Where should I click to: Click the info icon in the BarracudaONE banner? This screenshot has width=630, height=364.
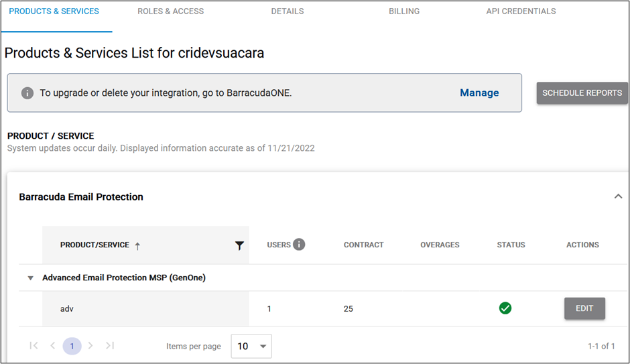click(x=27, y=93)
